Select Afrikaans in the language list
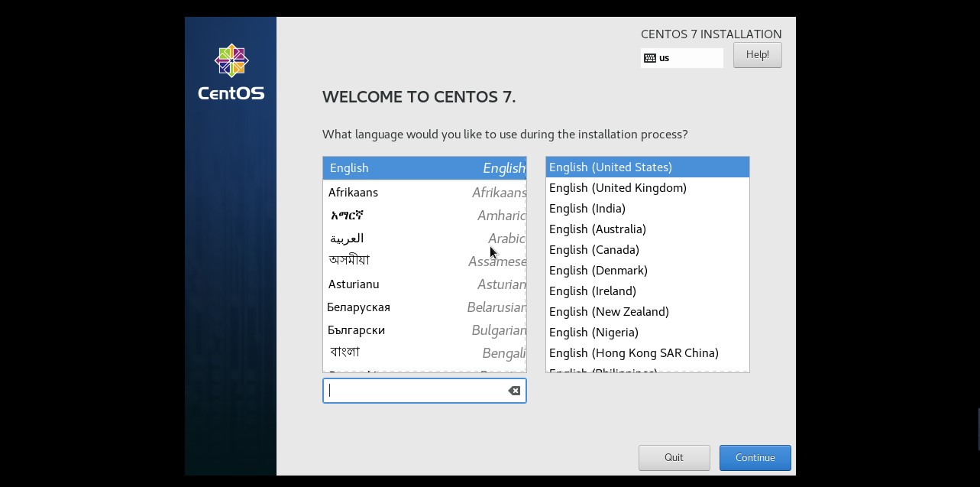This screenshot has width=980, height=487. [x=424, y=192]
